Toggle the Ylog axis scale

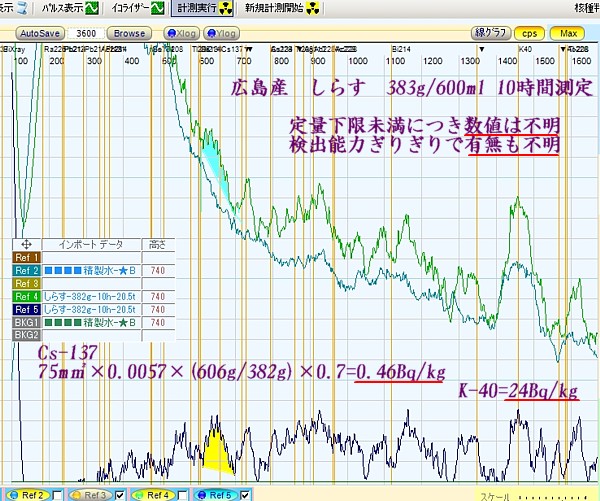pyautogui.click(x=222, y=33)
